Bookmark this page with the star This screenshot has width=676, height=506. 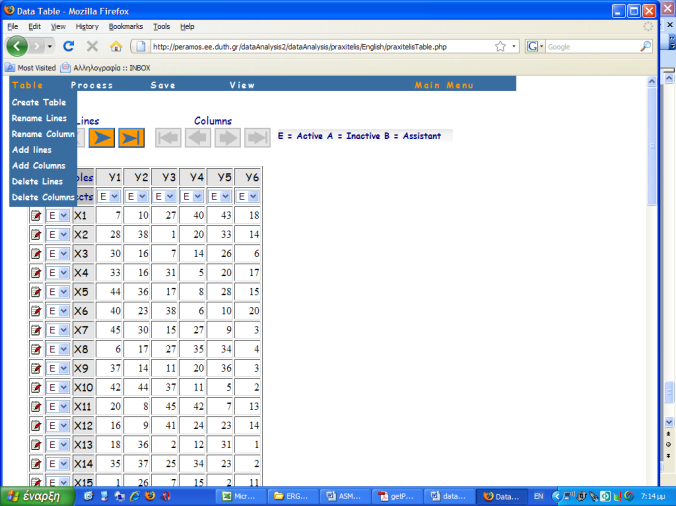pos(500,46)
